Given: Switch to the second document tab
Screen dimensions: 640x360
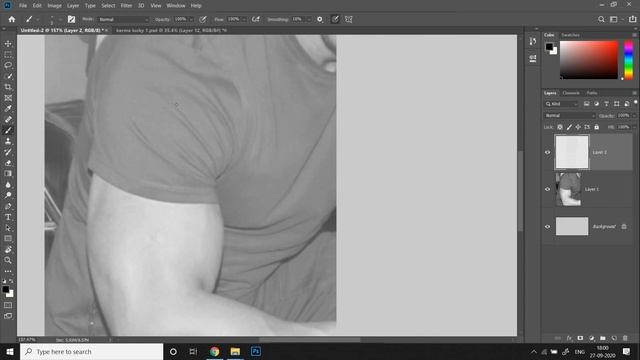Looking at the screenshot, I should coord(171,30).
